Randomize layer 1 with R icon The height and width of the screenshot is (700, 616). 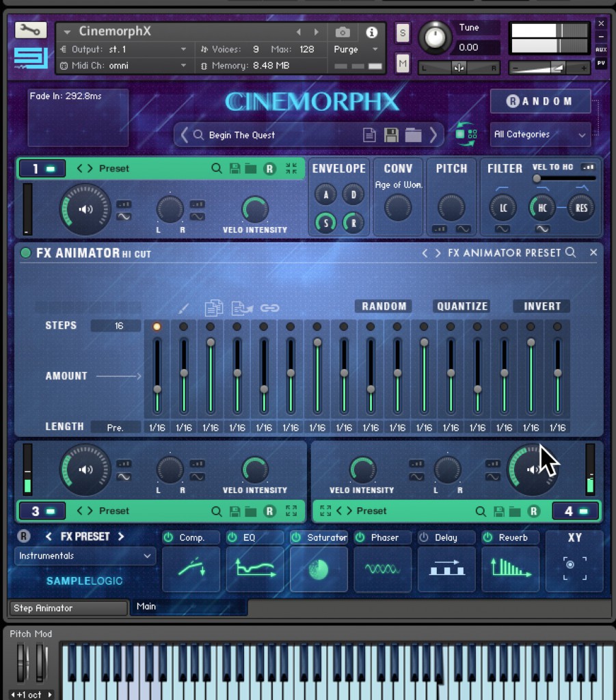(269, 169)
